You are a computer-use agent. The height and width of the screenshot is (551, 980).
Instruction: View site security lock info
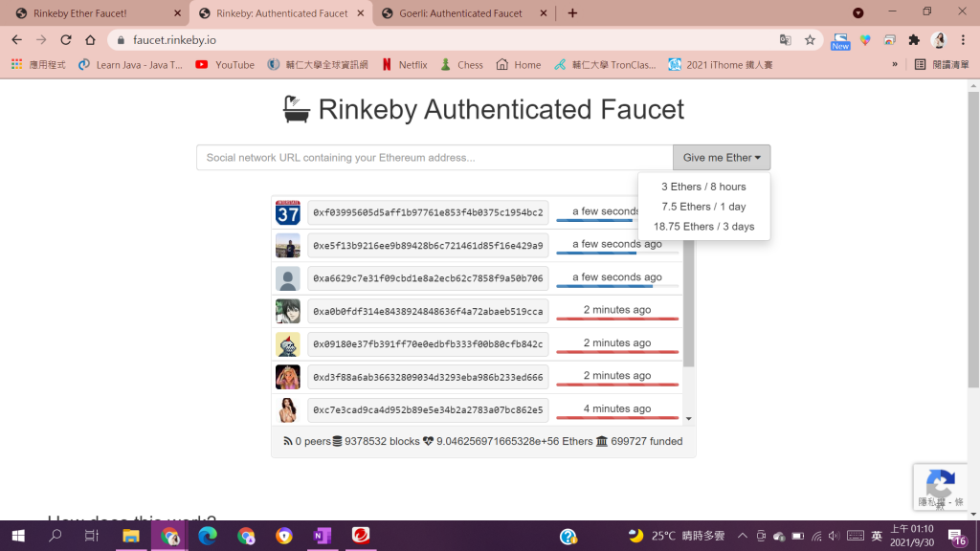tap(121, 40)
